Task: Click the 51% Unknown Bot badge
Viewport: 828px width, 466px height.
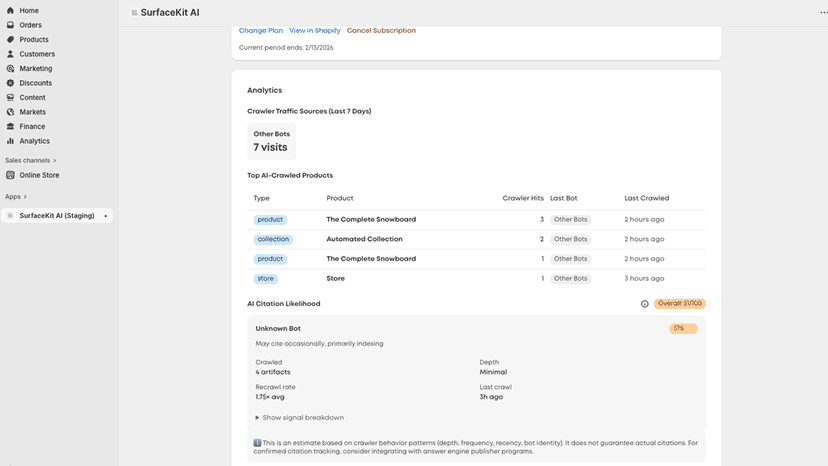Action: pyautogui.click(x=683, y=329)
